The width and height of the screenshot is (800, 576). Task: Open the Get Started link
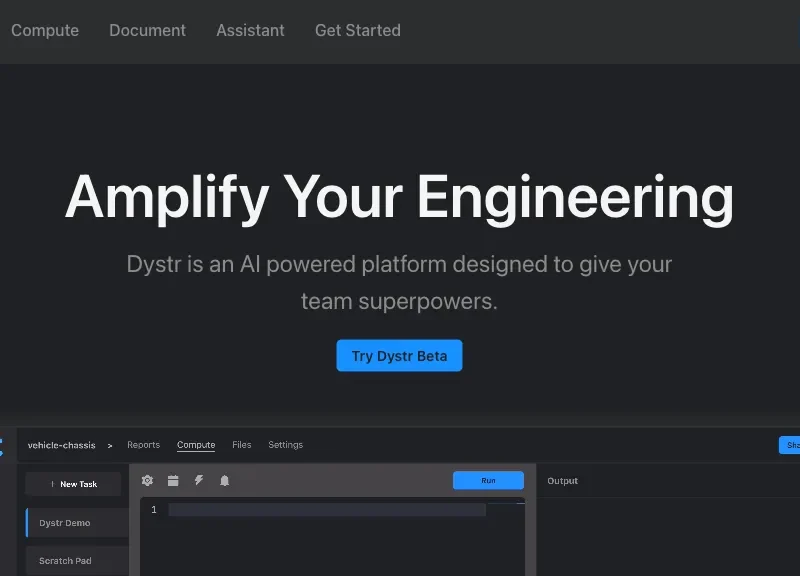pyautogui.click(x=357, y=30)
